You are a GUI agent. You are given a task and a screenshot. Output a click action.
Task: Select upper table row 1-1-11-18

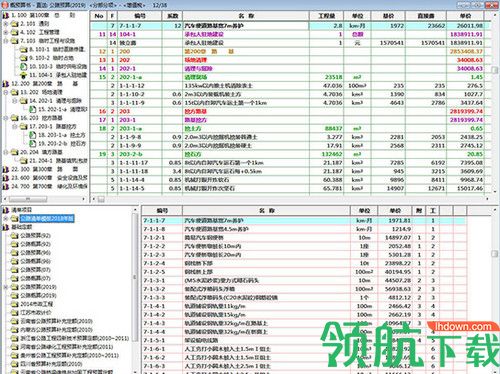[290, 171]
